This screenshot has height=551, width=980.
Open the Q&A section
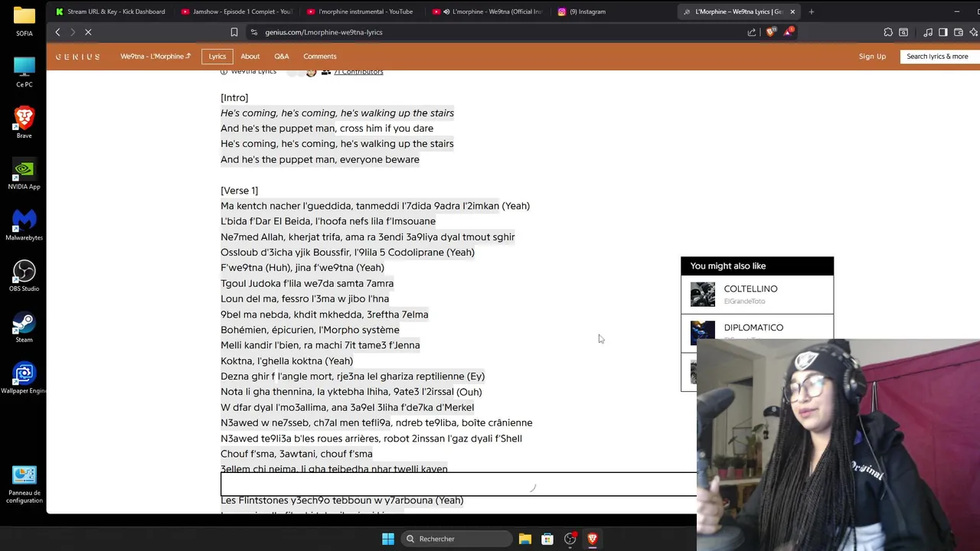[x=282, y=56]
